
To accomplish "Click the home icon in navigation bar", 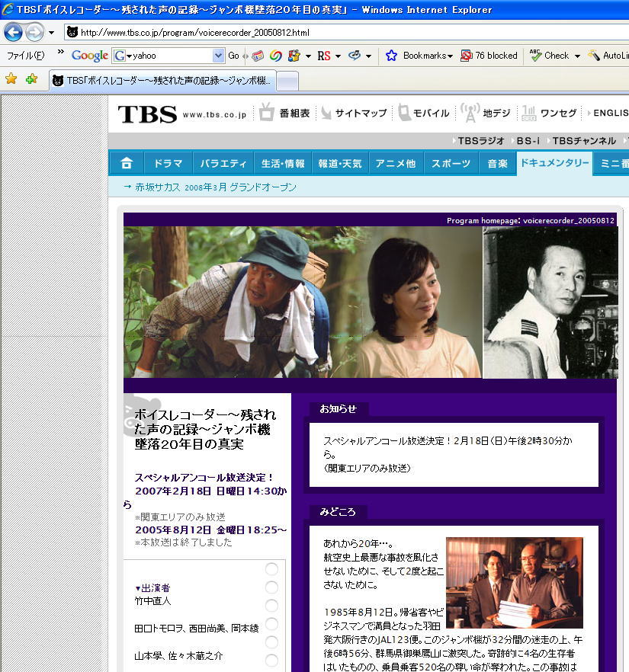I will click(127, 163).
